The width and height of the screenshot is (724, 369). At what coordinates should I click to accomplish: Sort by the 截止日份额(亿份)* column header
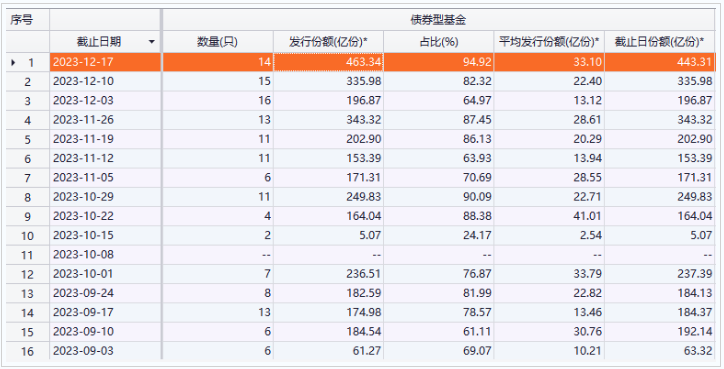(659, 42)
